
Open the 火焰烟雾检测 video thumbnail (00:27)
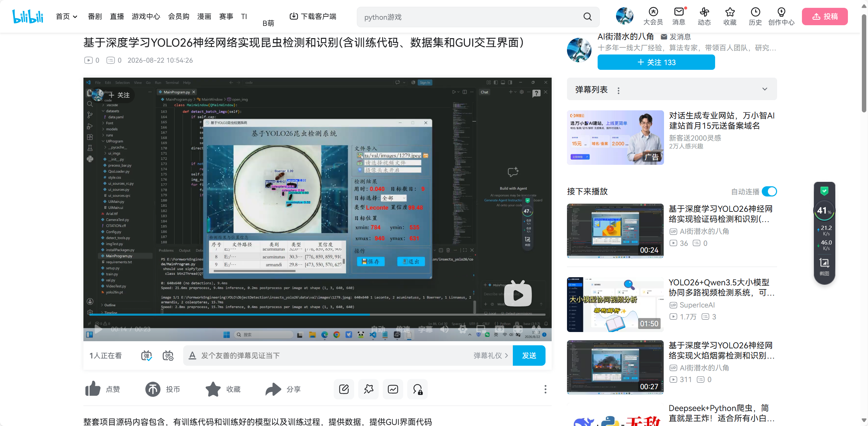click(x=615, y=367)
